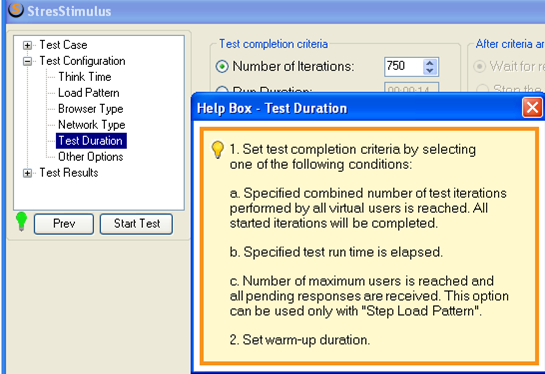Expand the Test Results tree node

point(27,173)
